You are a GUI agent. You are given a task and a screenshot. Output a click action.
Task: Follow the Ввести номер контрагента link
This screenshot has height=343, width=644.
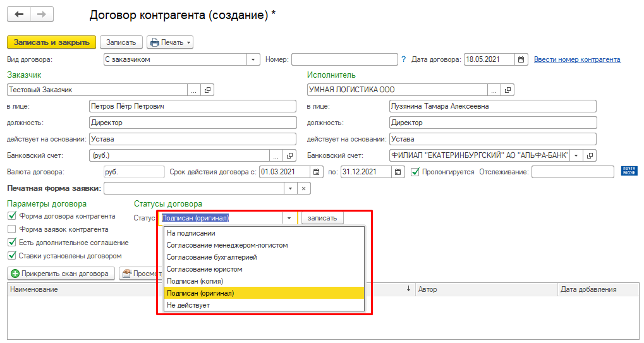(x=577, y=59)
